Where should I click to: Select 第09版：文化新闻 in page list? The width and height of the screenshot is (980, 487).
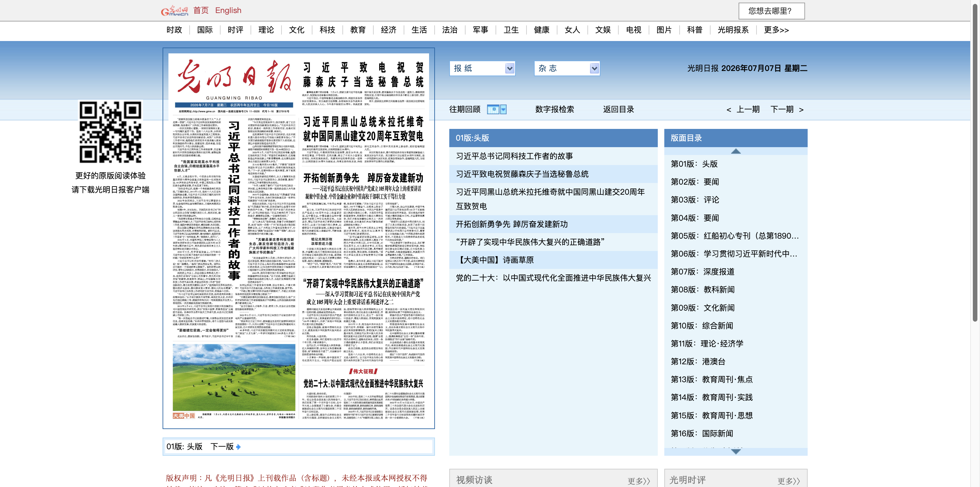point(702,308)
